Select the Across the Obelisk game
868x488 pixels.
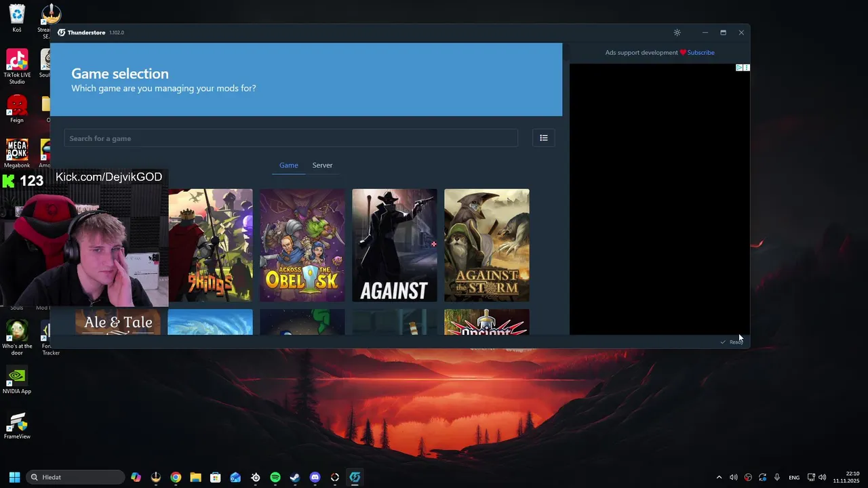pyautogui.click(x=302, y=245)
